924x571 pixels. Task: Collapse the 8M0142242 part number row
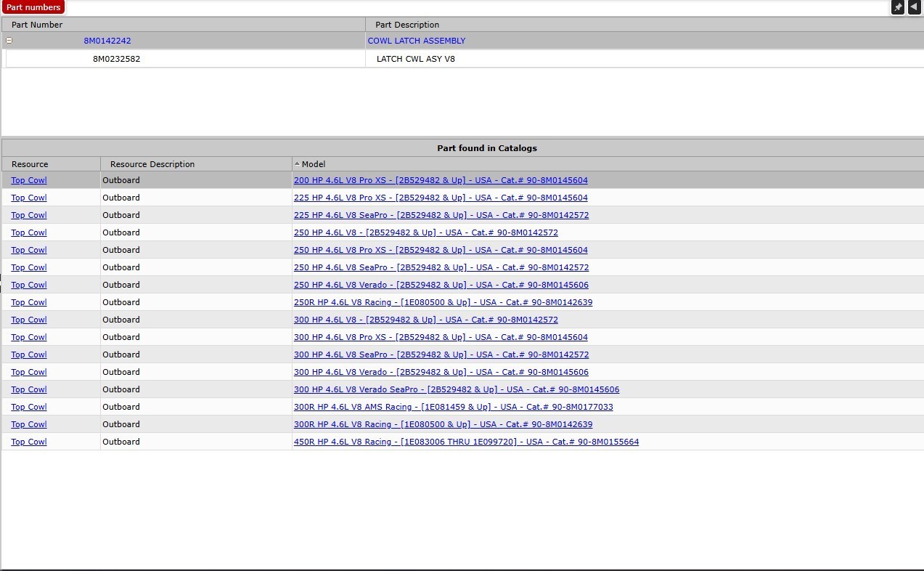(x=9, y=41)
